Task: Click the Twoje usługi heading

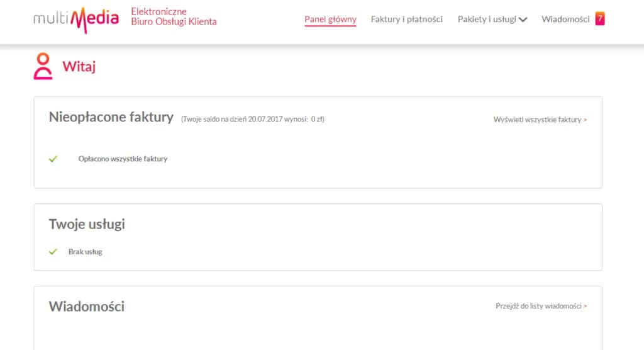Action: 87,224
